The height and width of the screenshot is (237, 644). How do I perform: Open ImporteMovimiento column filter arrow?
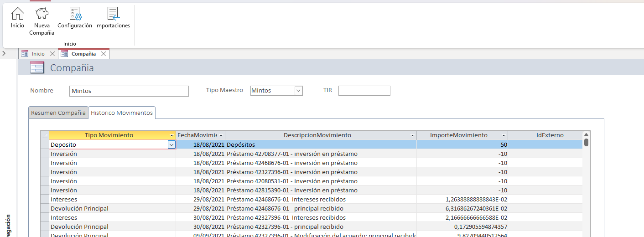pyautogui.click(x=504, y=135)
